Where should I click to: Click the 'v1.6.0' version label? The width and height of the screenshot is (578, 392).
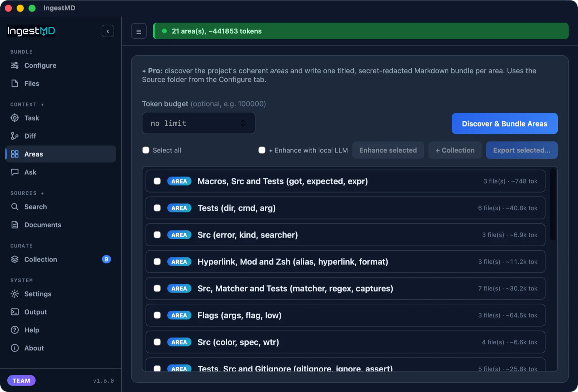[x=103, y=381]
